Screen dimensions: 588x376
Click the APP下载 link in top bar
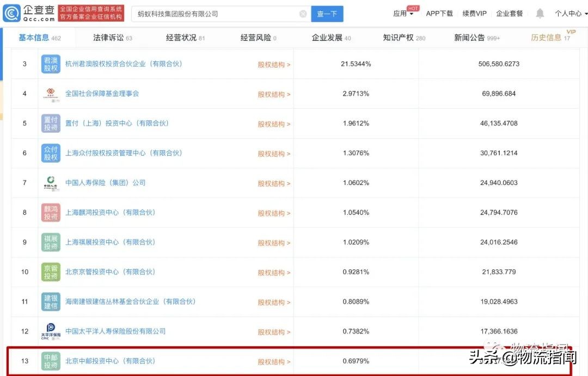point(439,13)
